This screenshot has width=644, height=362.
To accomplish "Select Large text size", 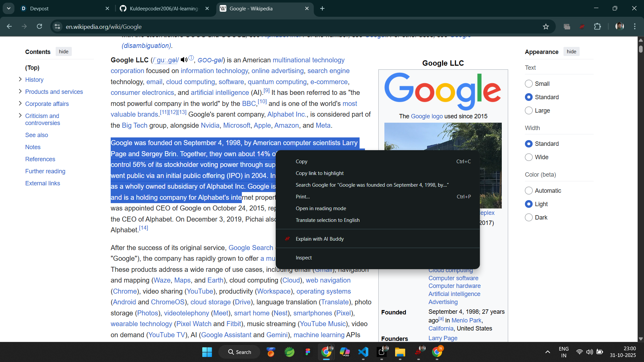I will click(x=529, y=111).
